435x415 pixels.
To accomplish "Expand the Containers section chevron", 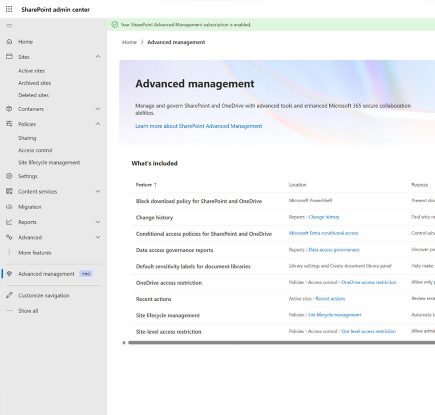I will tap(98, 109).
